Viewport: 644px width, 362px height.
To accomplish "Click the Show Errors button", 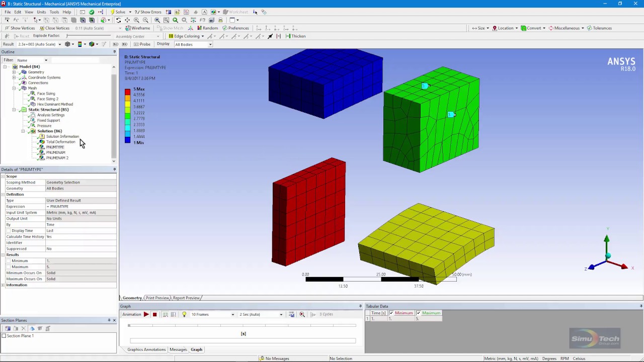I will click(148, 12).
